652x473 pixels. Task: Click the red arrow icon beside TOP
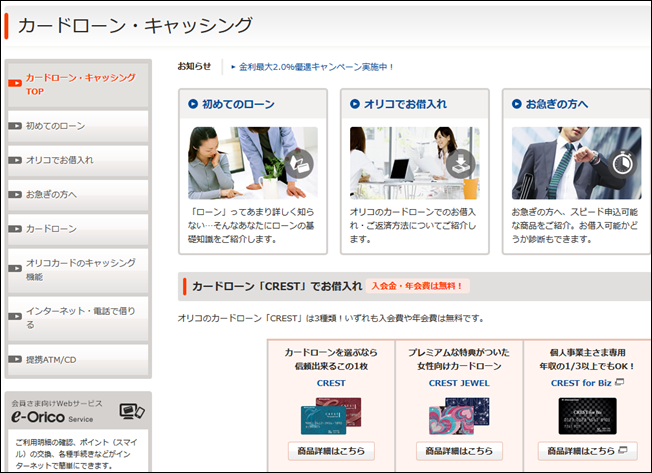tap(15, 83)
